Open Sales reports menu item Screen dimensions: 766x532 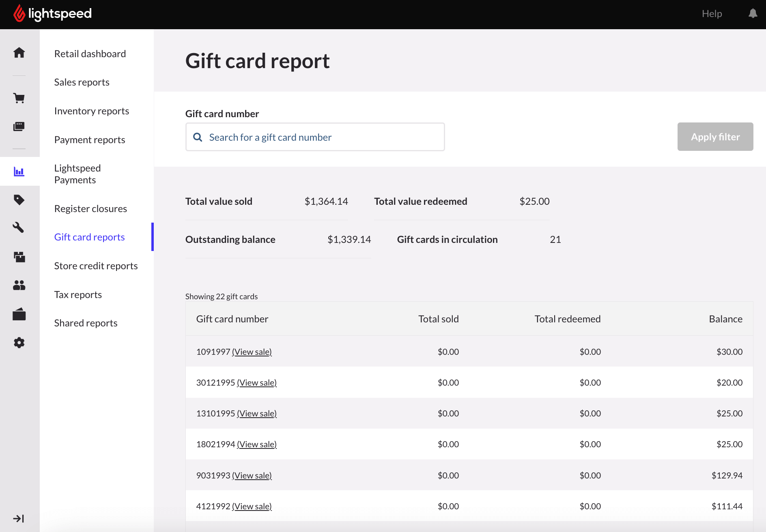click(82, 82)
